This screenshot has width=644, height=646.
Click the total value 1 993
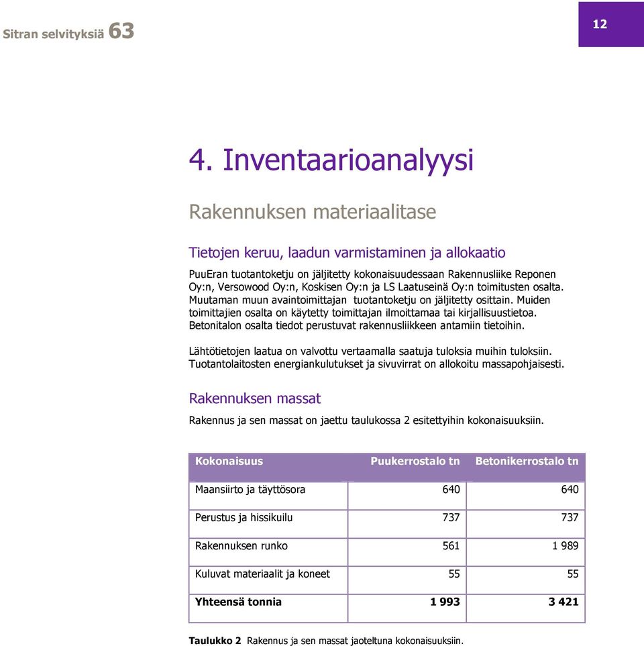(445, 602)
